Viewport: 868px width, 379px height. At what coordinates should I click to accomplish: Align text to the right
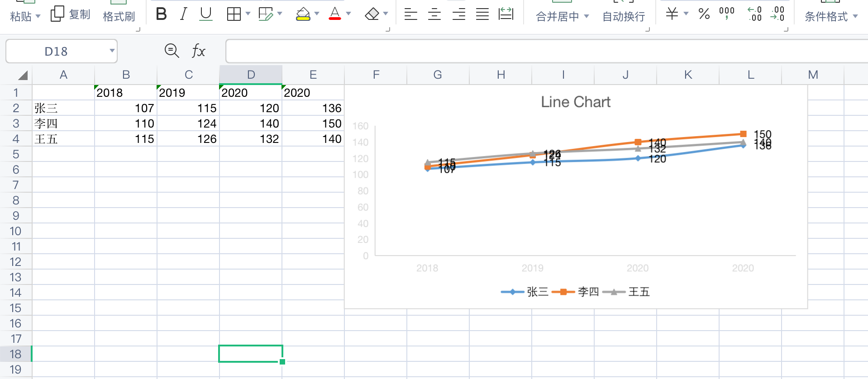pos(459,14)
